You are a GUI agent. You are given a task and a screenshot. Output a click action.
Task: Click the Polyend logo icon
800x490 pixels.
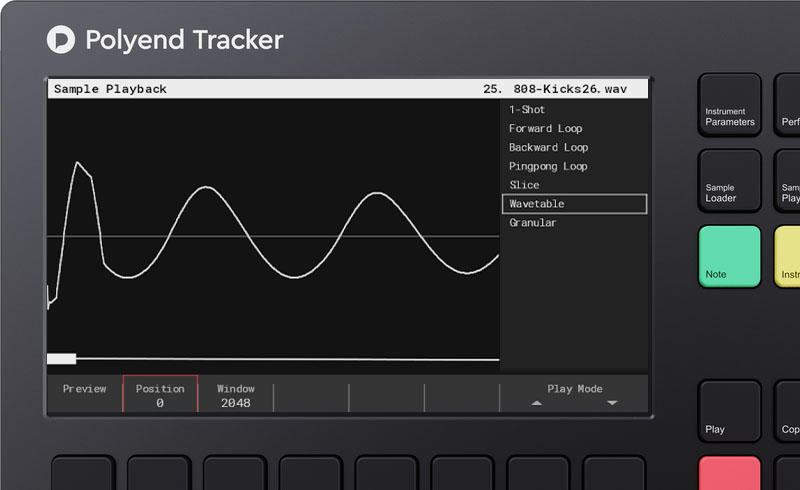tap(61, 39)
